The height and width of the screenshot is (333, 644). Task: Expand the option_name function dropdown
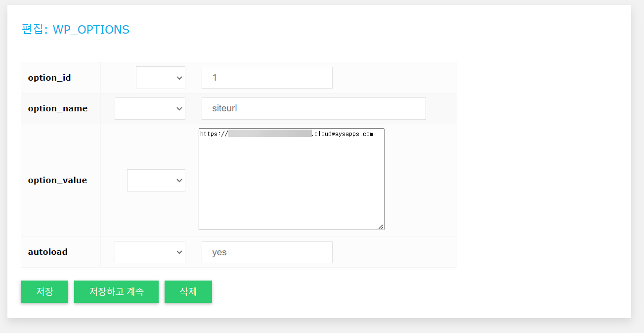150,108
